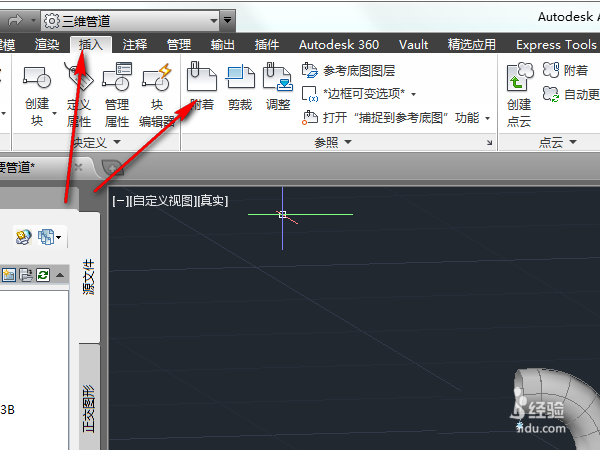Expand the 参照 panel title

[x=333, y=142]
